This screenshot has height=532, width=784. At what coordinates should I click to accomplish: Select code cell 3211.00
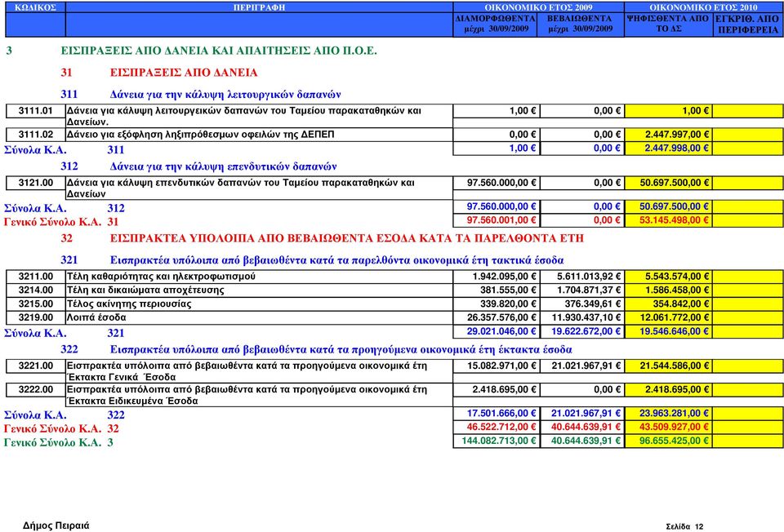35,277
